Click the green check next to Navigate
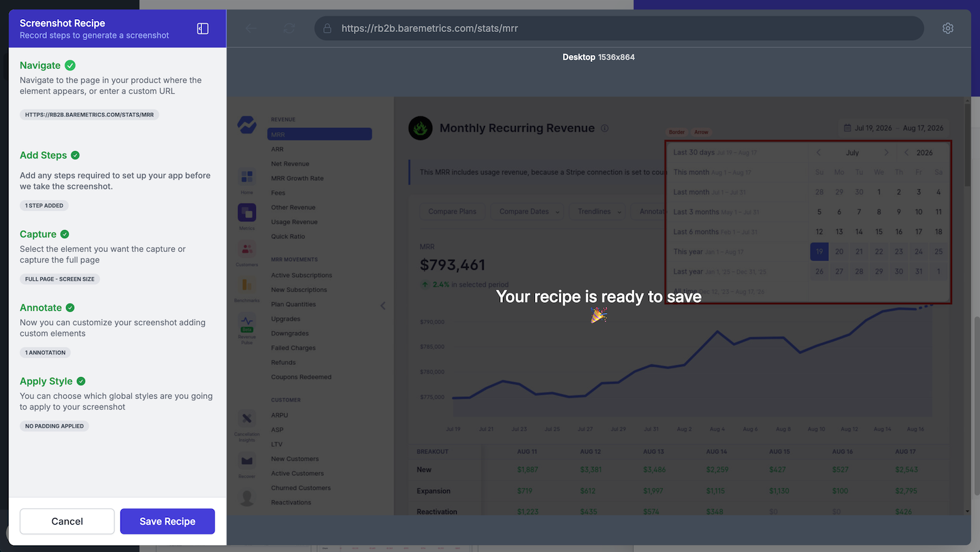The image size is (980, 552). click(70, 65)
